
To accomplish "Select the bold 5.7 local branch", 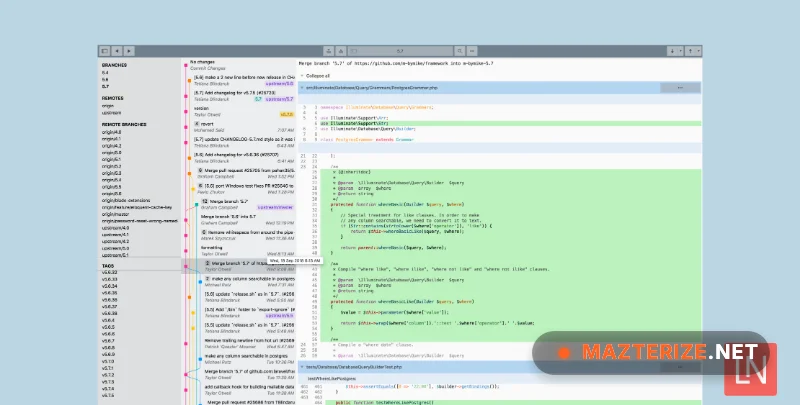I will tap(105, 86).
